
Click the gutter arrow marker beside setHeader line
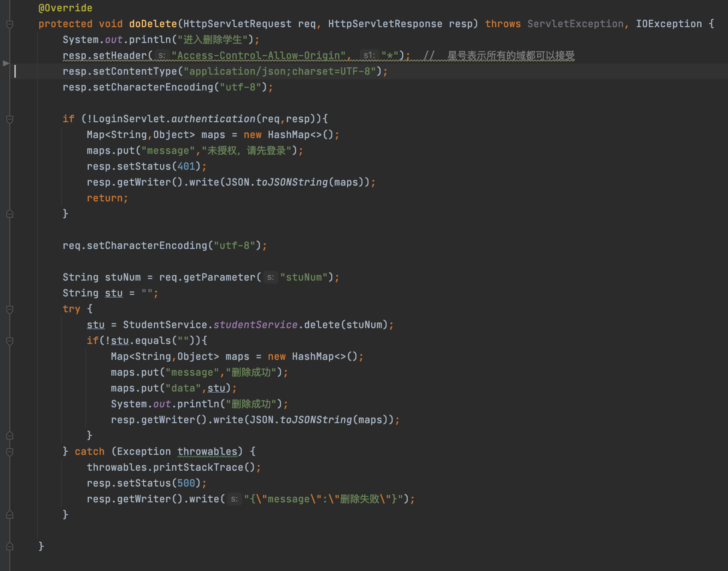click(6, 63)
